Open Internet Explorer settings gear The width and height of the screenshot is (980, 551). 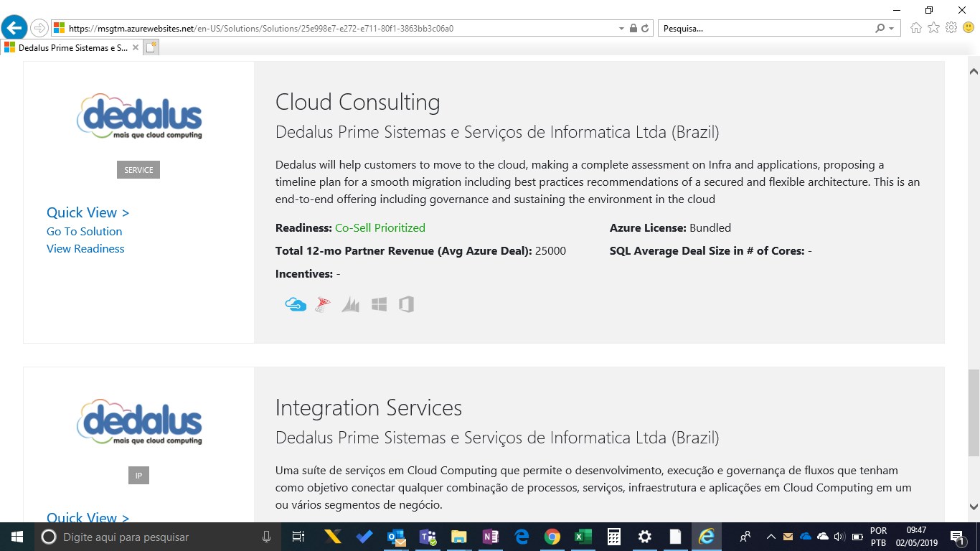[x=951, y=28]
